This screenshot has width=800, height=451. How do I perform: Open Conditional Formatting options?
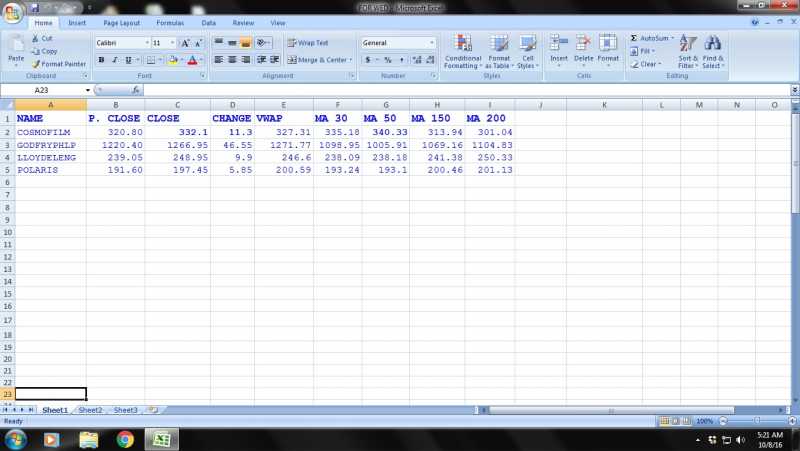tap(462, 45)
